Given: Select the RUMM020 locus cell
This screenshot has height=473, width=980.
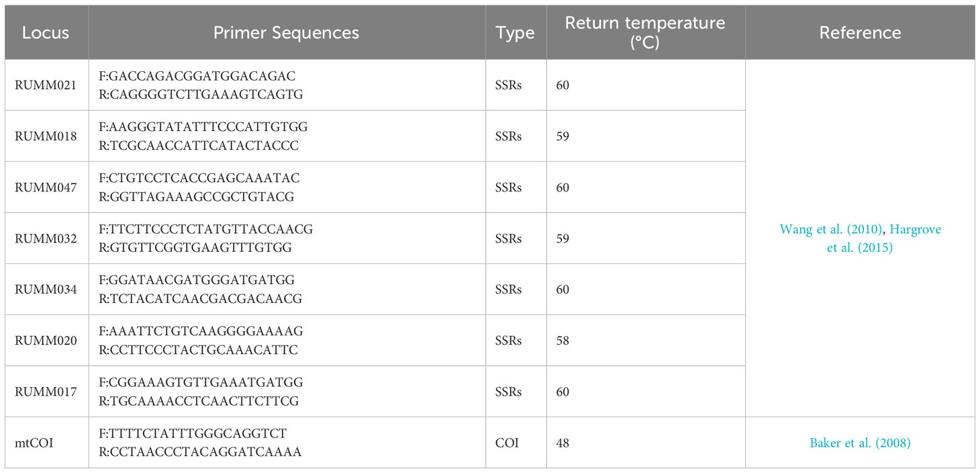Looking at the screenshot, I should pos(46,341).
